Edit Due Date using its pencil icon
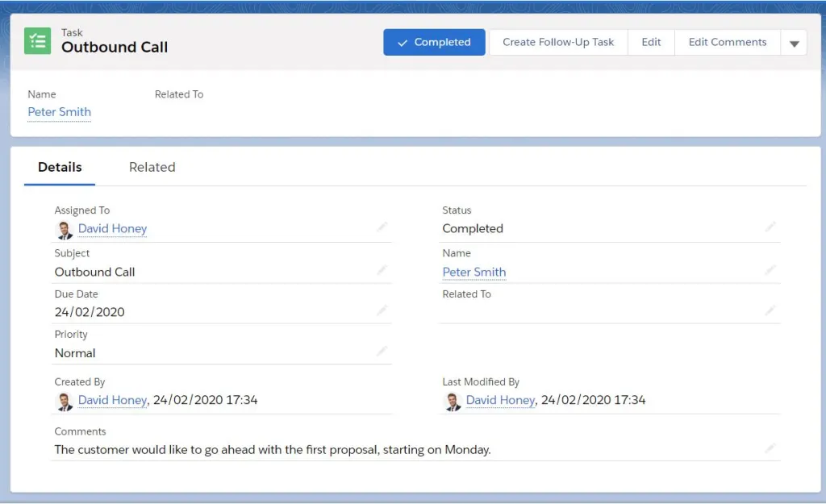The width and height of the screenshot is (826, 504). [382, 311]
